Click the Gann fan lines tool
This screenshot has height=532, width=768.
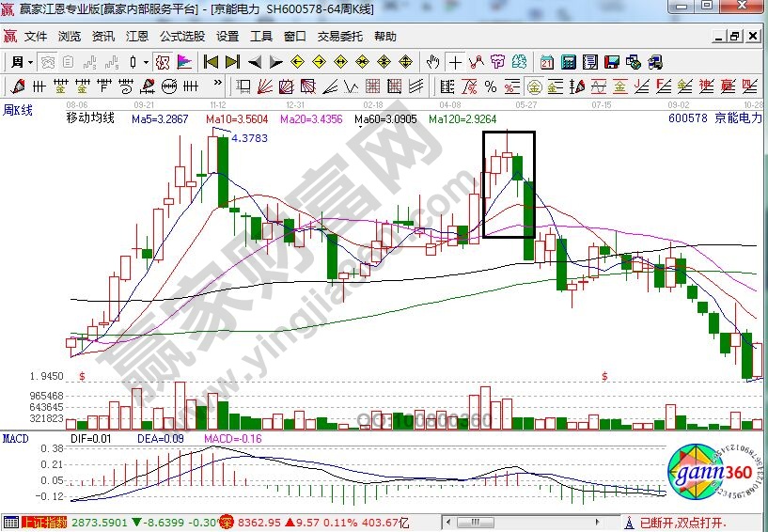tap(266, 86)
